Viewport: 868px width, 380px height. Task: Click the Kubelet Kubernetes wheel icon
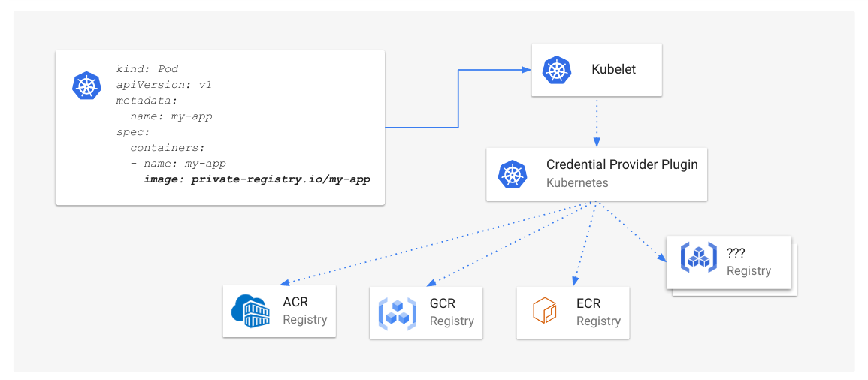pyautogui.click(x=556, y=70)
